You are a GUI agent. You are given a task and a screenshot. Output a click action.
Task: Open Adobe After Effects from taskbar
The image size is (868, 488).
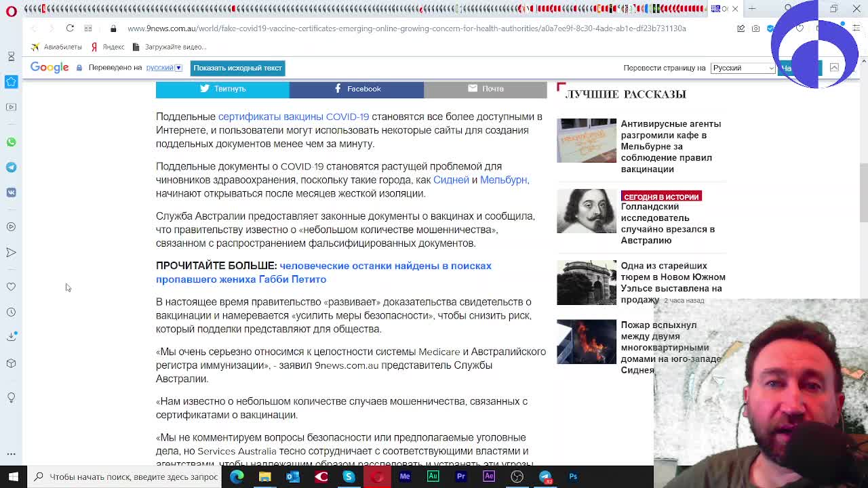(x=489, y=476)
